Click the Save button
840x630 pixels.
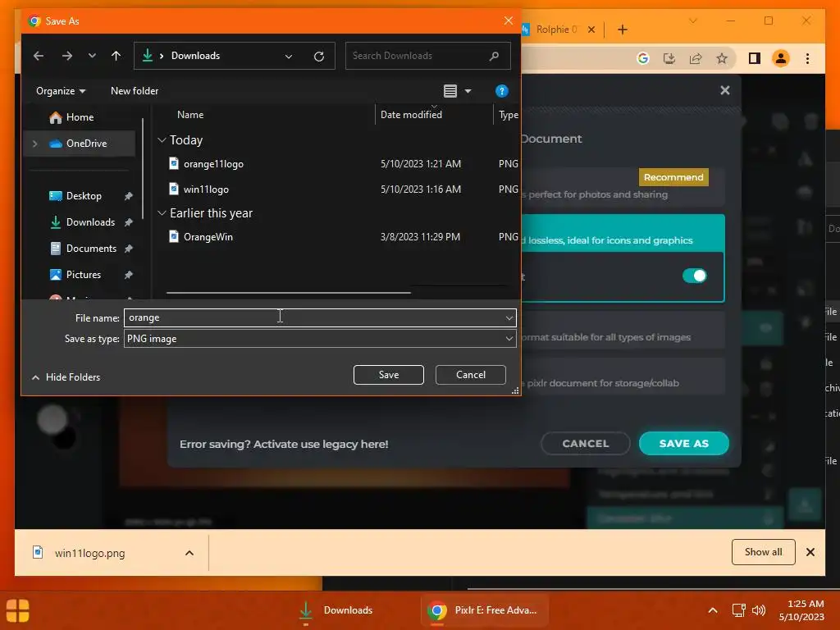click(x=388, y=375)
